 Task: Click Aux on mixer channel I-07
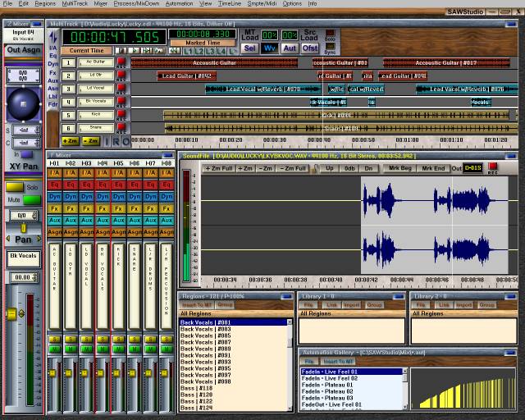click(152, 220)
